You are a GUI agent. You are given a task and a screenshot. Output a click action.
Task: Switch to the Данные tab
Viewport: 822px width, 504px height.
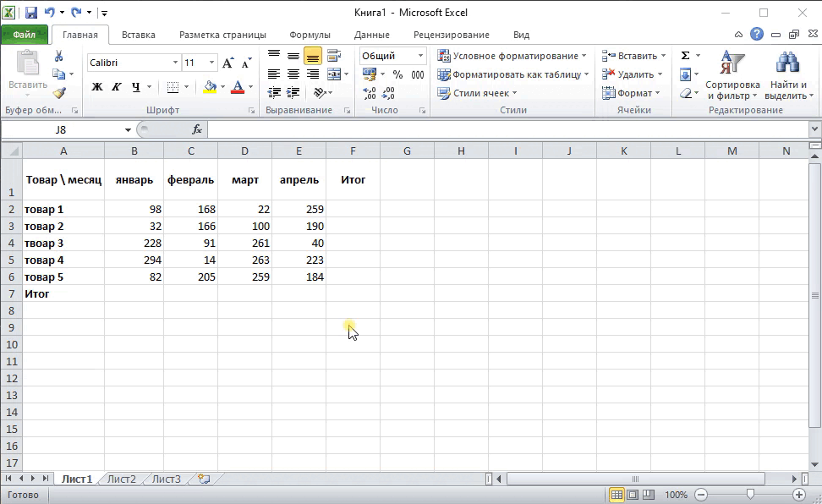[372, 35]
